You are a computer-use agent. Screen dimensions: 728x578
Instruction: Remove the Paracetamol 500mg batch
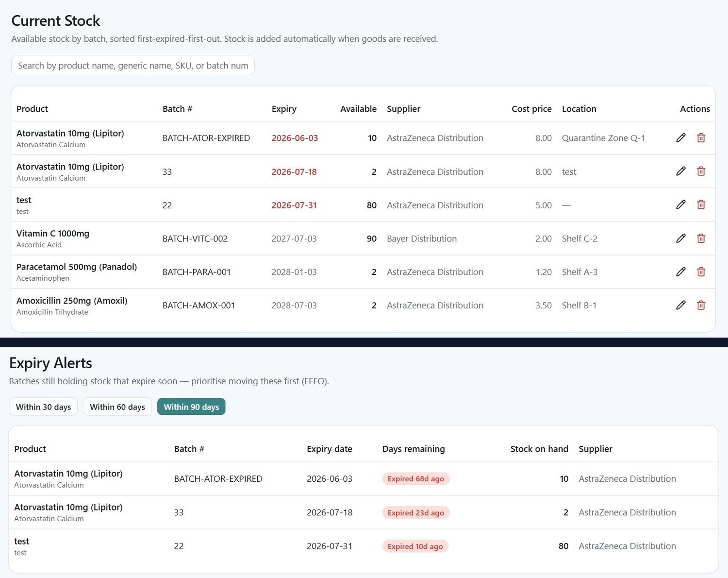click(701, 272)
